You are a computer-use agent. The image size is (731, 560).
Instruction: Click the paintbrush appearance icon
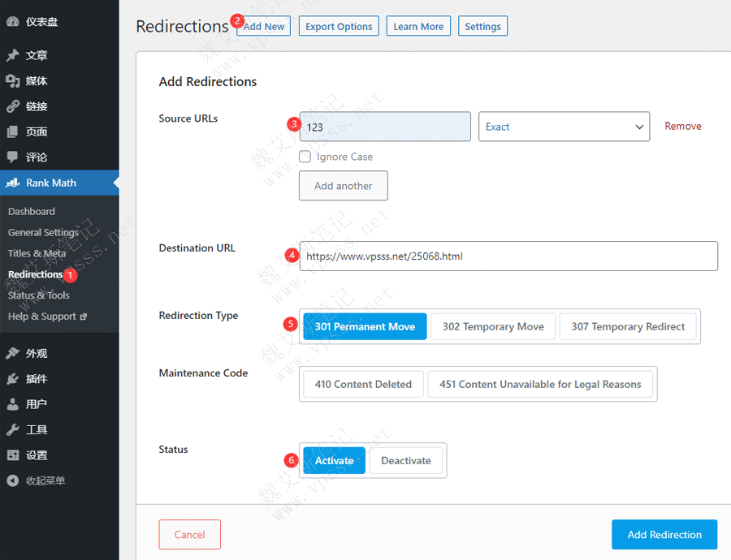[12, 354]
